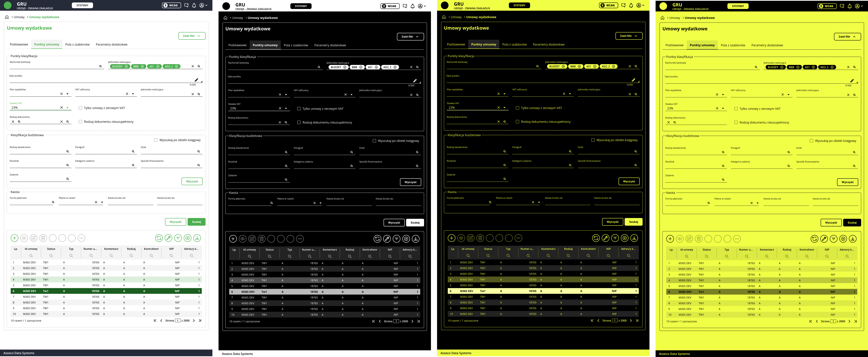Toggle 'Wyszukaj po obiekt księgowy' in black-and-white panel

coord(374,141)
